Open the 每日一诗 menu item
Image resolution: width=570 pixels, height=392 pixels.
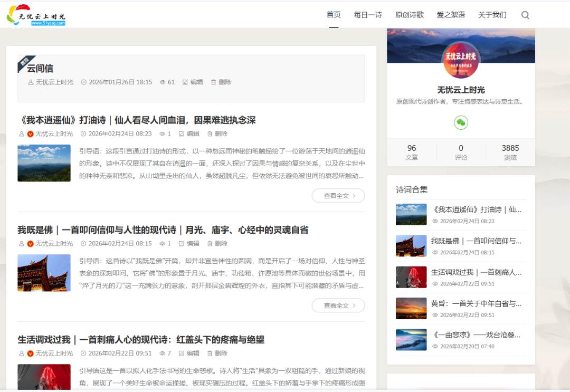368,15
